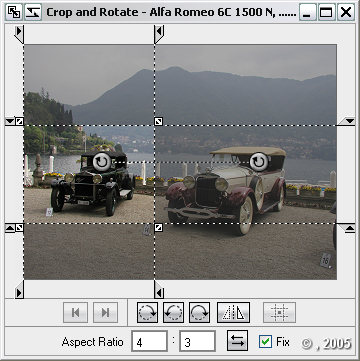The height and width of the screenshot is (361, 360).
Task: Maximize the Crop and Rotate window
Action: point(327,12)
